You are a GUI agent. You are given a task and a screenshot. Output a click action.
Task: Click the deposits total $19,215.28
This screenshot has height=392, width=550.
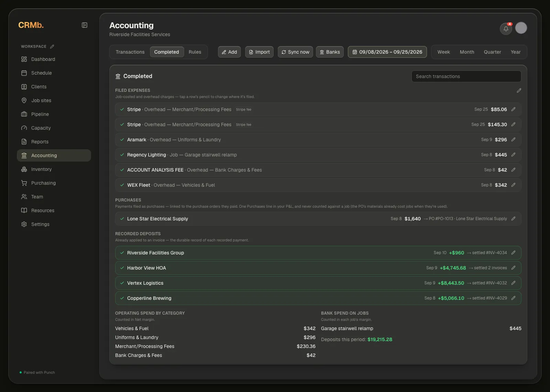(x=380, y=339)
